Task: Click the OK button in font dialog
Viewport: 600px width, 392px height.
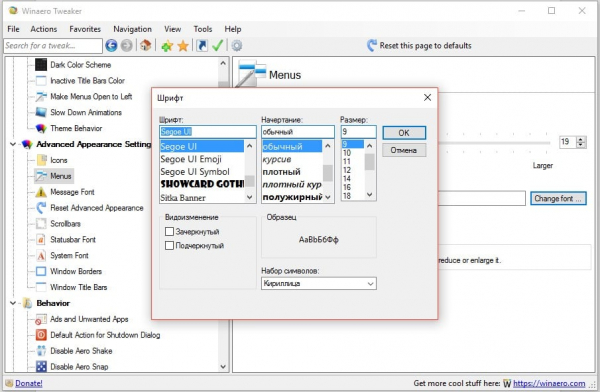Action: coord(404,133)
